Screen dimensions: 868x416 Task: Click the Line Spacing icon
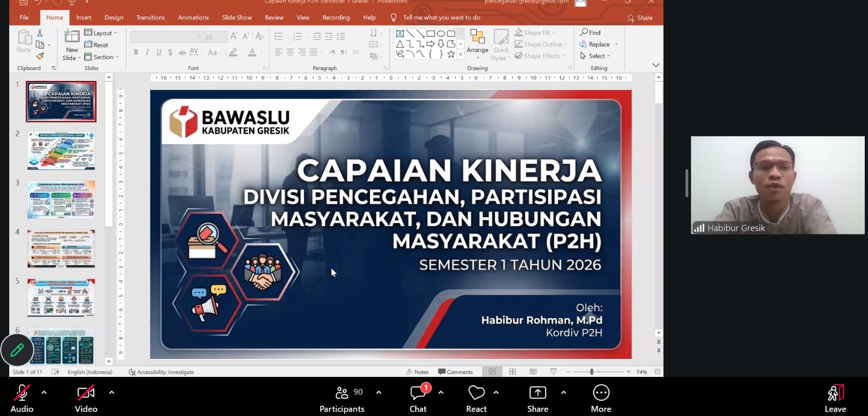341,36
